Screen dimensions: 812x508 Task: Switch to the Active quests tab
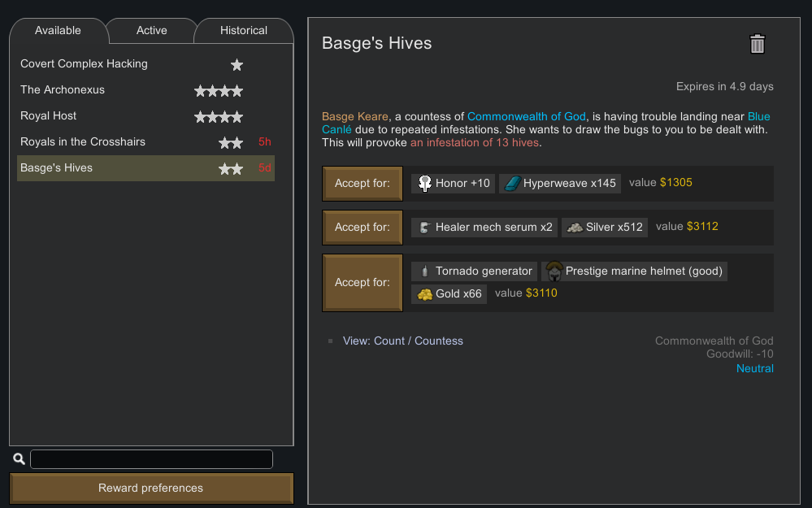(152, 31)
